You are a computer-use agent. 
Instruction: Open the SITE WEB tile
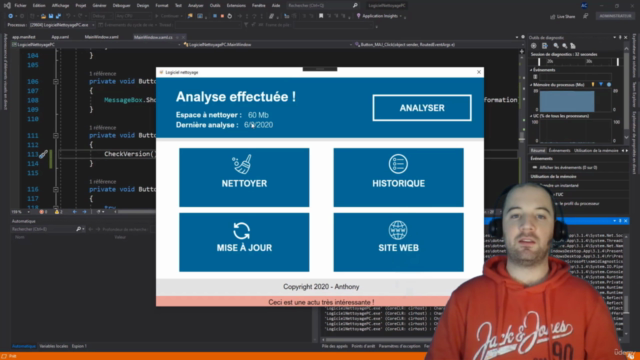tap(398, 242)
